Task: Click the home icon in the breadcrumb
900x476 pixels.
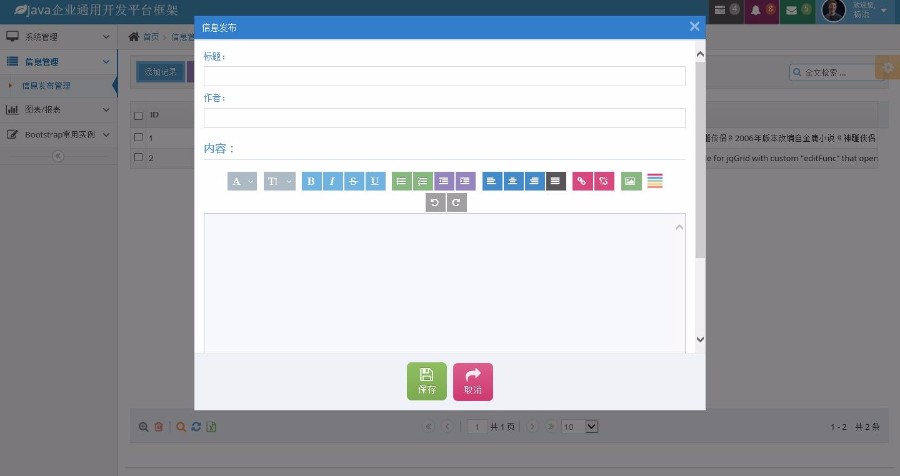Action: tap(134, 37)
